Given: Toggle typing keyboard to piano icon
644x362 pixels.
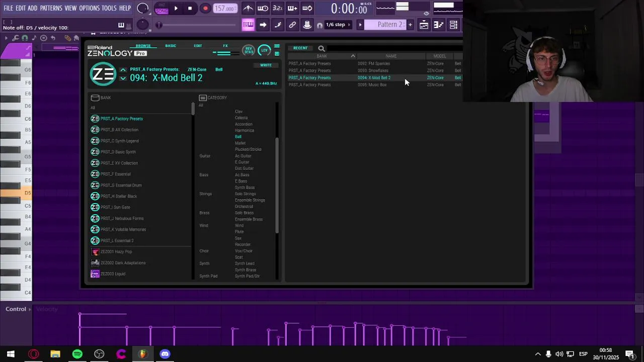Looking at the screenshot, I should pyautogui.click(x=121, y=25).
